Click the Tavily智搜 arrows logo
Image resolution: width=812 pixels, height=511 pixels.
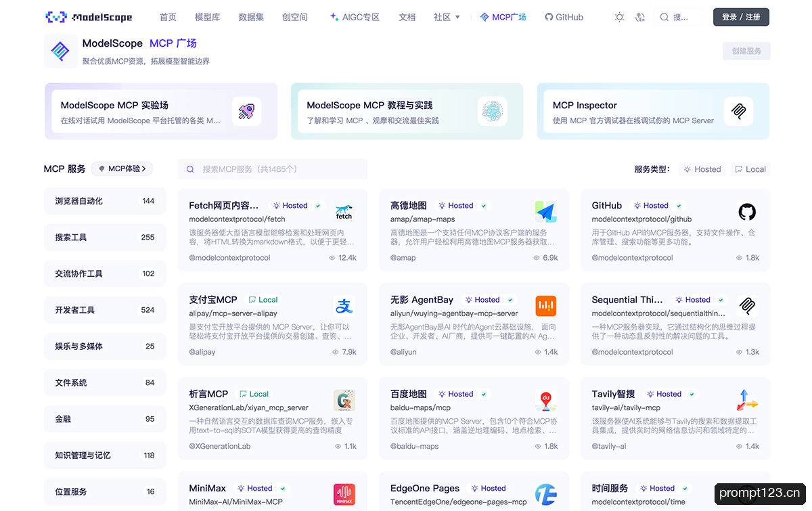pos(747,400)
